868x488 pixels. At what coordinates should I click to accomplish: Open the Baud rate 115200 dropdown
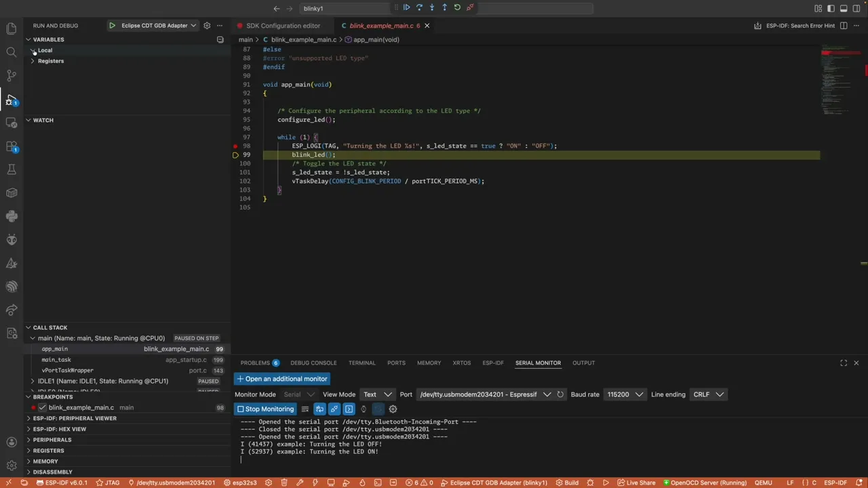click(625, 394)
